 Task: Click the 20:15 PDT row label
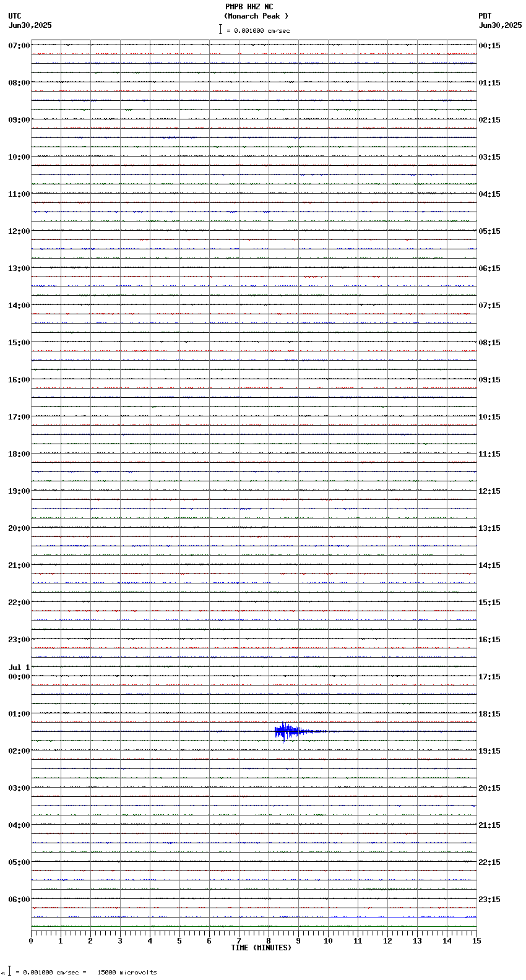[x=489, y=788]
